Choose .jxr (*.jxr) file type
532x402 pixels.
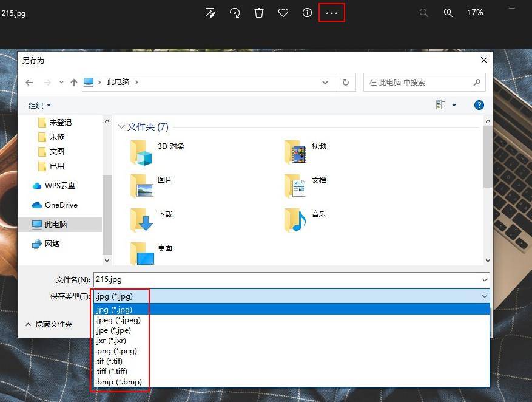click(291, 341)
